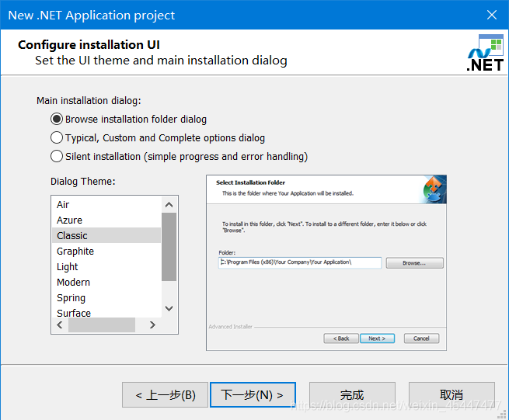Click theme list scroll right arrow
The width and height of the screenshot is (509, 420).
tap(152, 325)
